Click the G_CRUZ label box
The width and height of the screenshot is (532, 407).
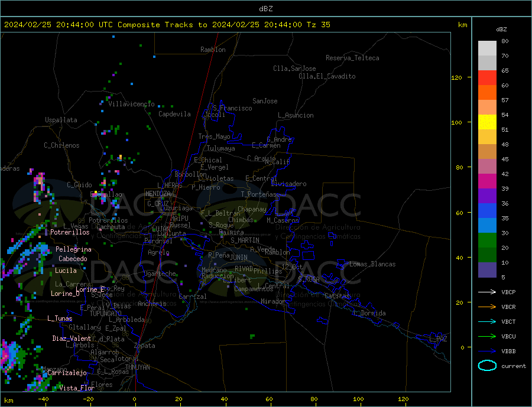click(158, 204)
